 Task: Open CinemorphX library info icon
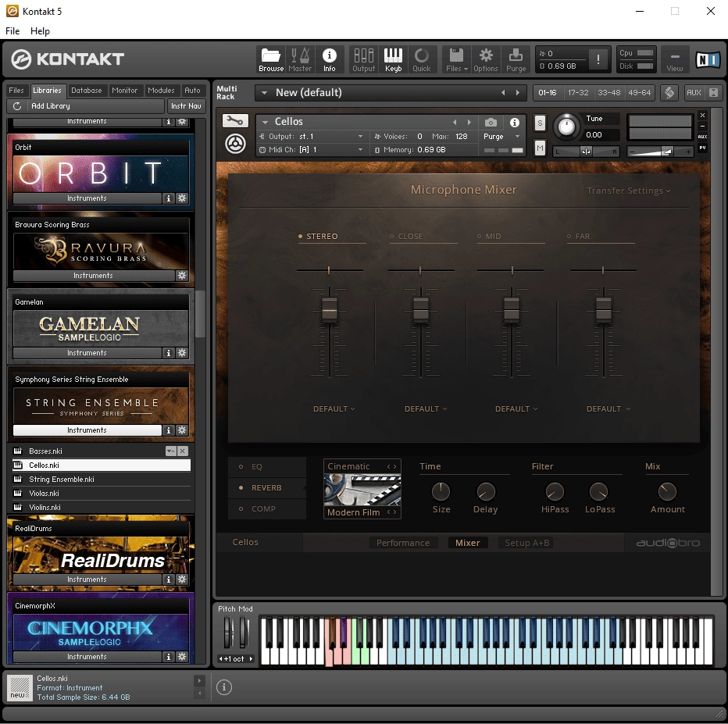point(169,657)
